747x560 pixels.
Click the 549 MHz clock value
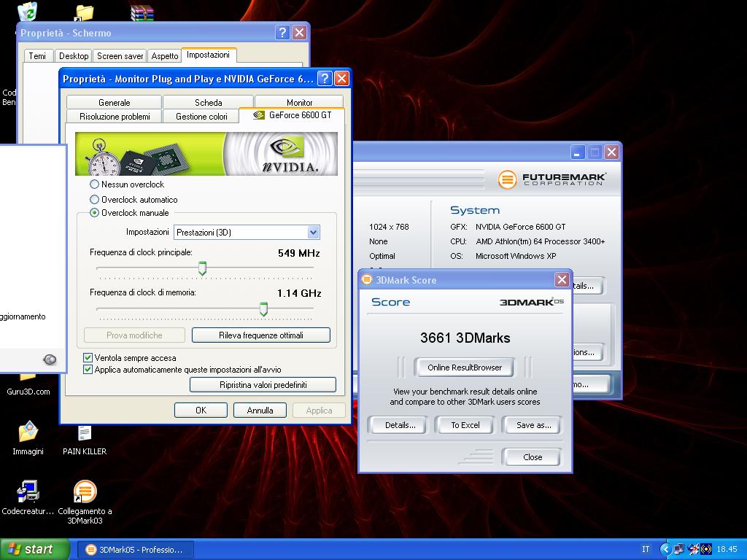(298, 253)
